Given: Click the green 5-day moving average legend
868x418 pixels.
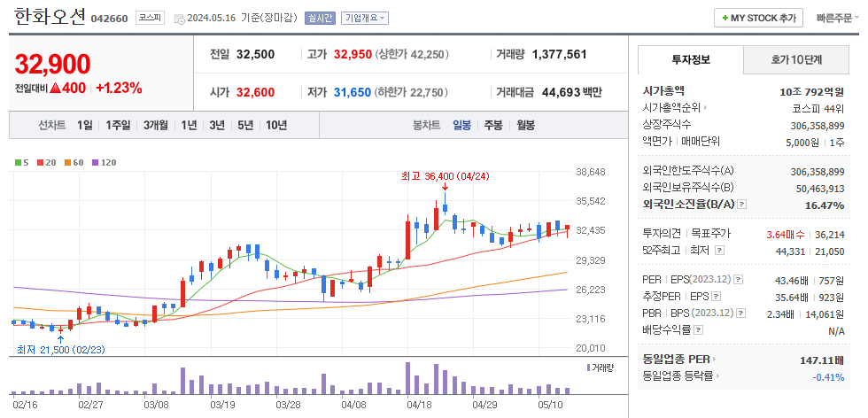Looking at the screenshot, I should [21, 163].
